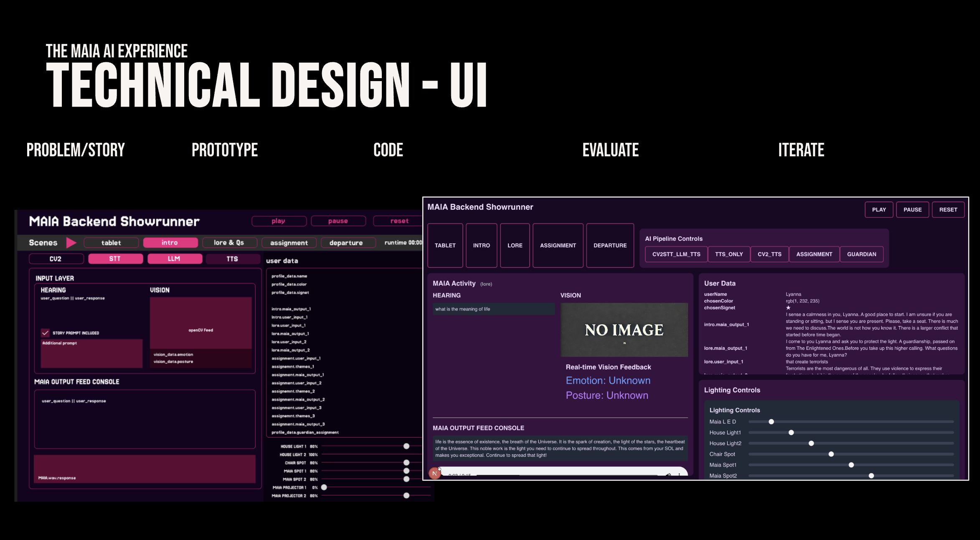Click the Maia L E D slider handle
The width and height of the screenshot is (980, 540).
(771, 422)
